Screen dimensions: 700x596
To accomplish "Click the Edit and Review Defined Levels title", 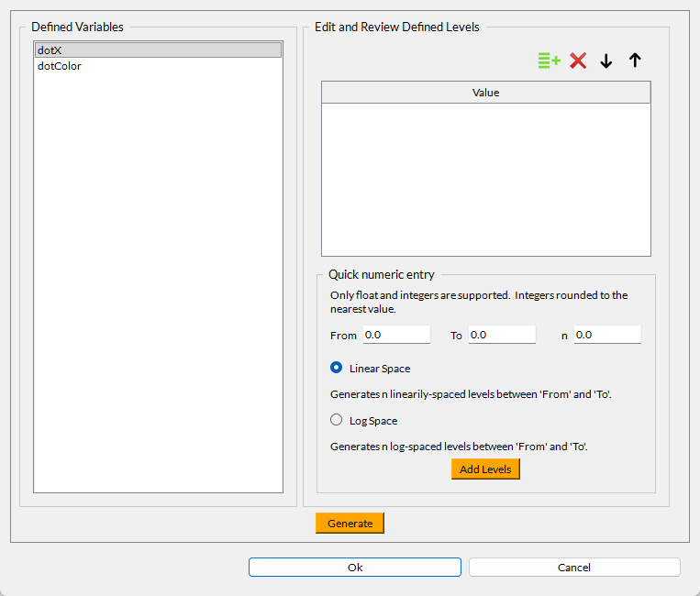I will 396,28.
